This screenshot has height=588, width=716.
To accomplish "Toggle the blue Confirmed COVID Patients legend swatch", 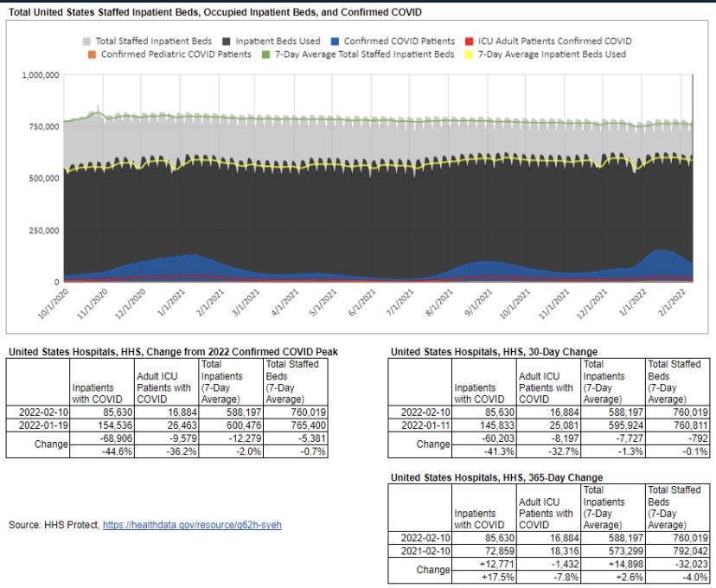I will 334,41.
